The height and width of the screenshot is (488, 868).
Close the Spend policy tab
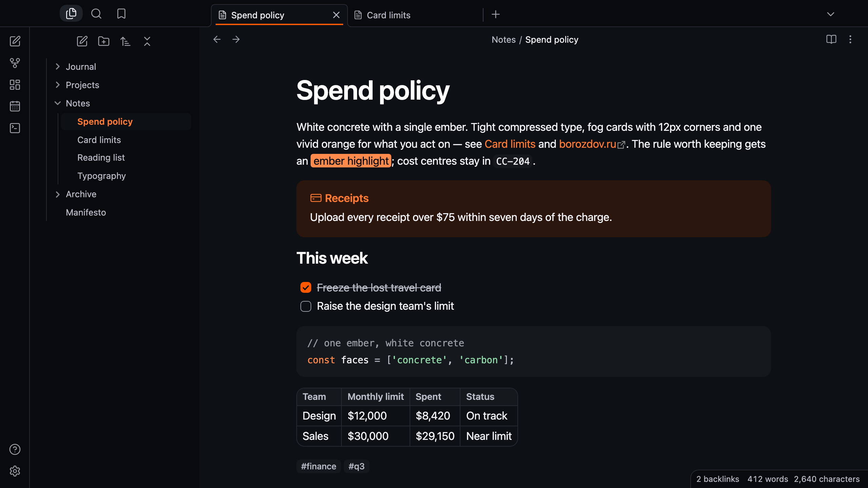pos(336,15)
